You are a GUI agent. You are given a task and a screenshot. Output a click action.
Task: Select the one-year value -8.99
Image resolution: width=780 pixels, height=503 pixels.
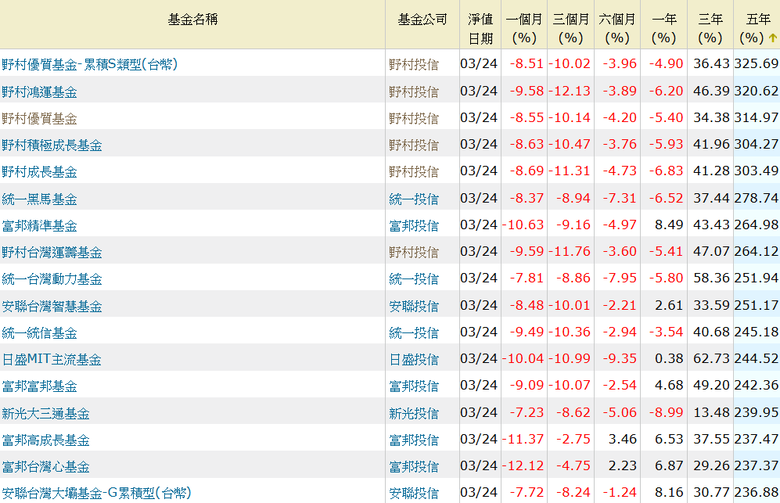[x=666, y=412]
